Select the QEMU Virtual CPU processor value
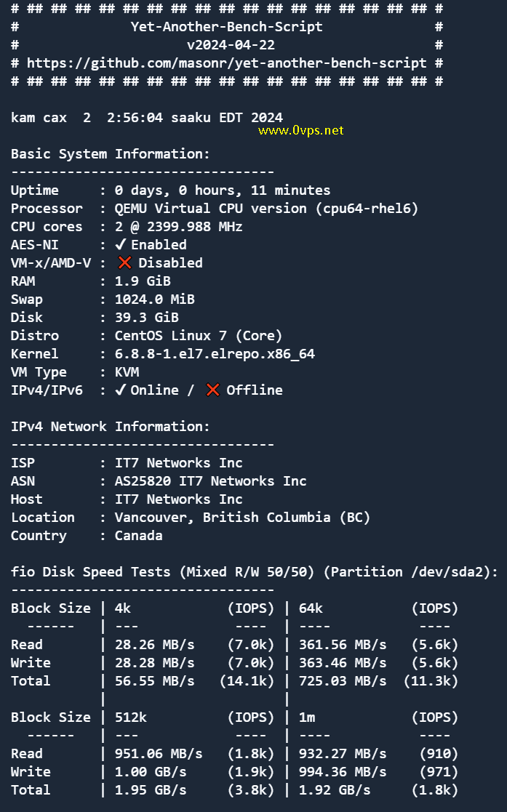This screenshot has width=507, height=812. click(266, 209)
